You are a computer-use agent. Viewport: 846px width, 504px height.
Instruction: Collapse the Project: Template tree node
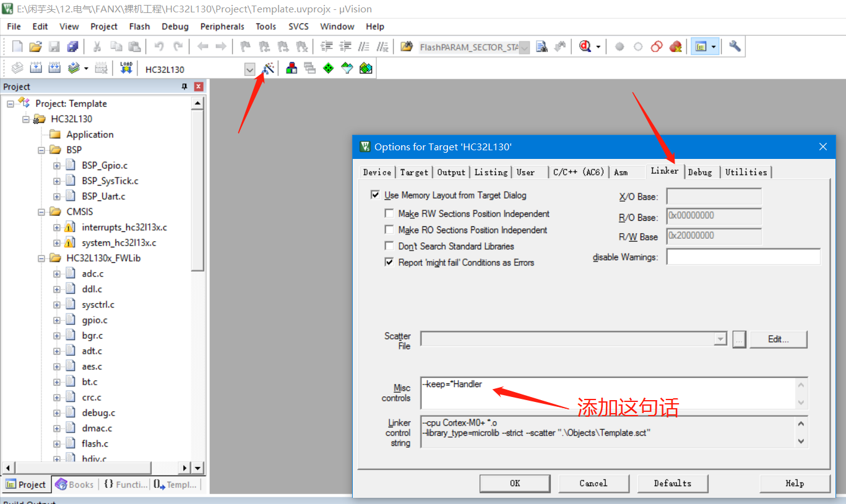coord(11,103)
